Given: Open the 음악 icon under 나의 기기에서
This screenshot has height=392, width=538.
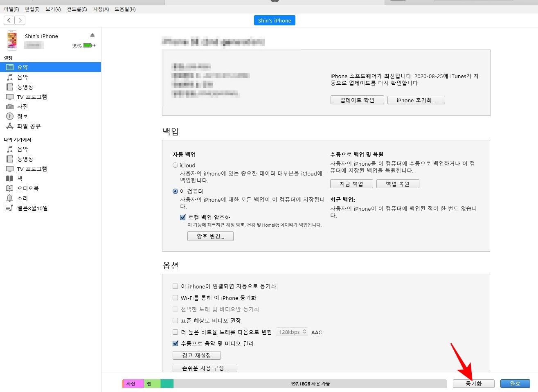Looking at the screenshot, I should (x=10, y=149).
